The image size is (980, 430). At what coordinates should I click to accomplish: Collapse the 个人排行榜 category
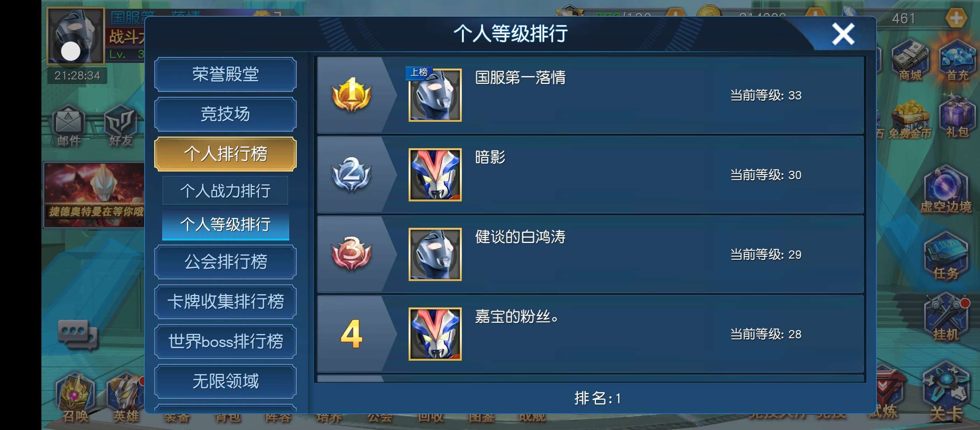click(x=225, y=154)
